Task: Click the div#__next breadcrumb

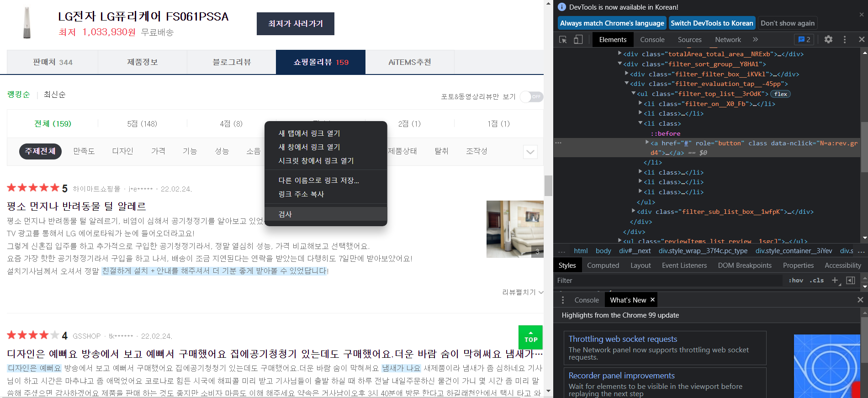Action: point(635,250)
